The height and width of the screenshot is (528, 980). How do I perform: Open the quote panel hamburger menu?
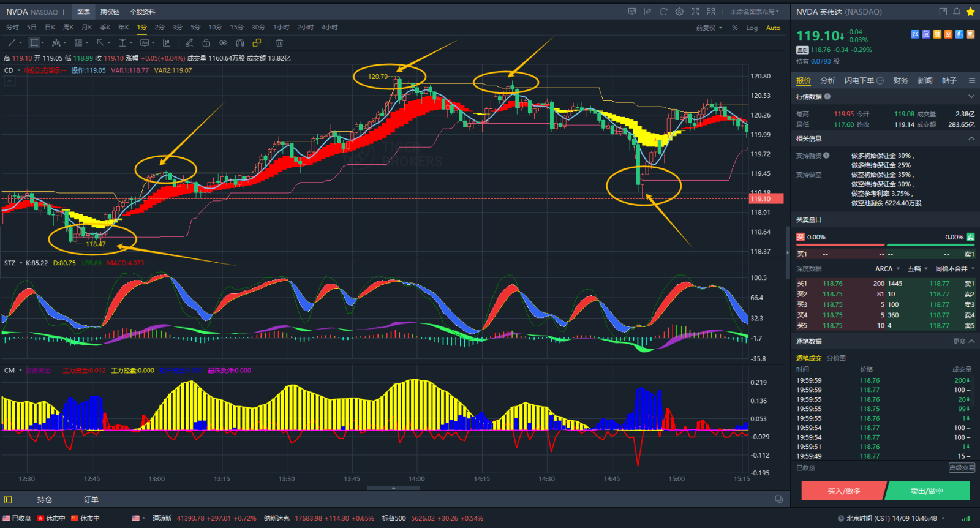click(x=971, y=81)
